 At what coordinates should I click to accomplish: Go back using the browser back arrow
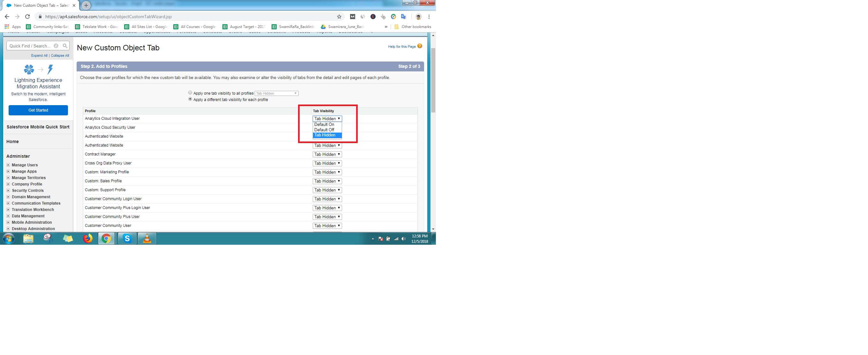click(7, 17)
